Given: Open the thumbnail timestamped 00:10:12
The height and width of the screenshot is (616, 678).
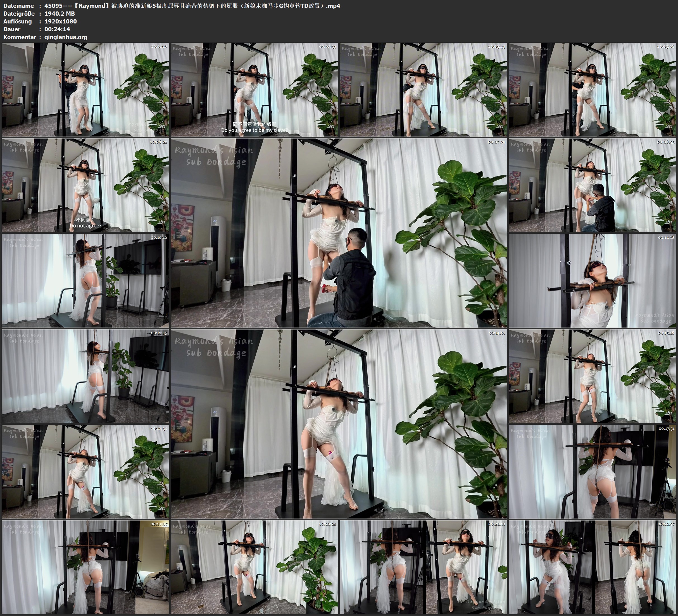Looking at the screenshot, I should [x=85, y=281].
